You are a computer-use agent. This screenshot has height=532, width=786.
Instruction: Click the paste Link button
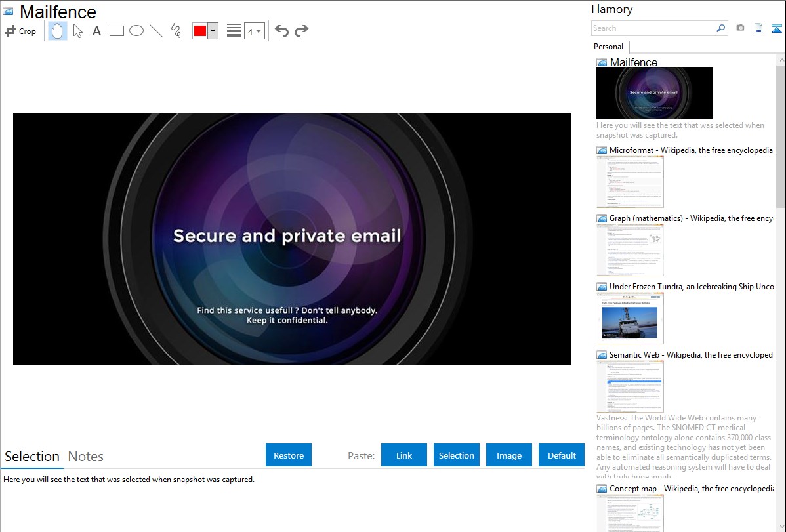(404, 455)
